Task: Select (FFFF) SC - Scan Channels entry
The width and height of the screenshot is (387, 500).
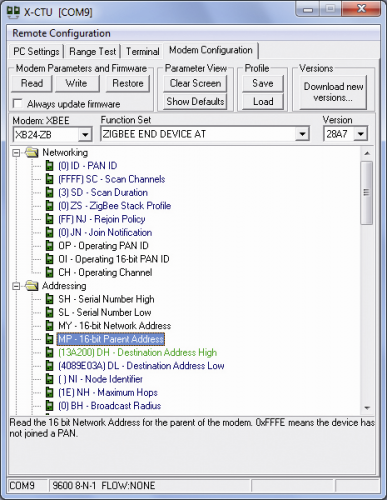Action: coord(112,179)
